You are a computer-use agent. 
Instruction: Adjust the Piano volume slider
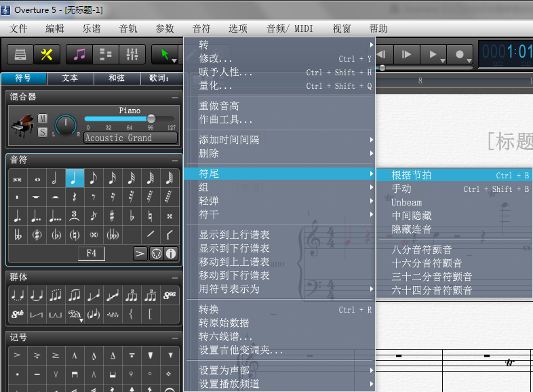[x=151, y=119]
